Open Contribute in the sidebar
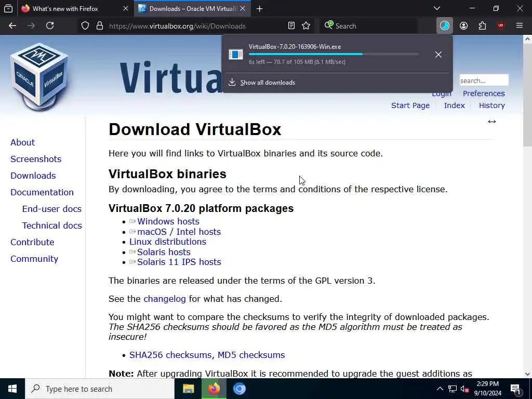532x399 pixels. (x=32, y=242)
